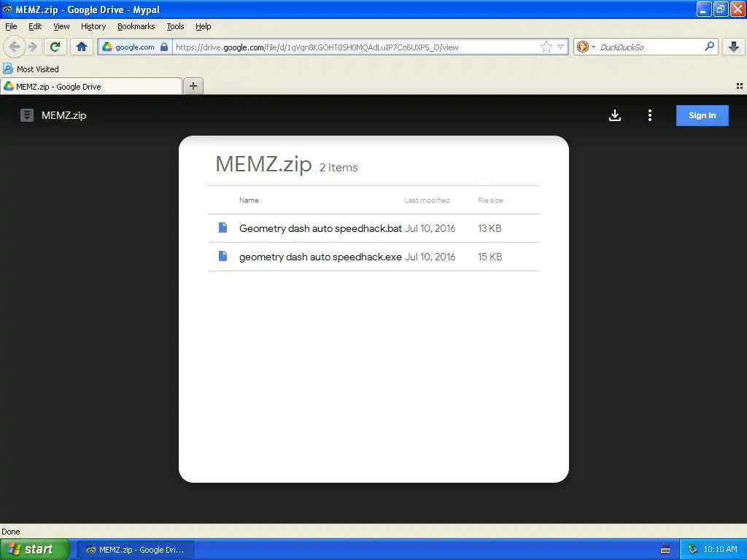Select the MEMZ.zip - Google Drive tab
Screen dimensions: 747x560
click(x=90, y=87)
